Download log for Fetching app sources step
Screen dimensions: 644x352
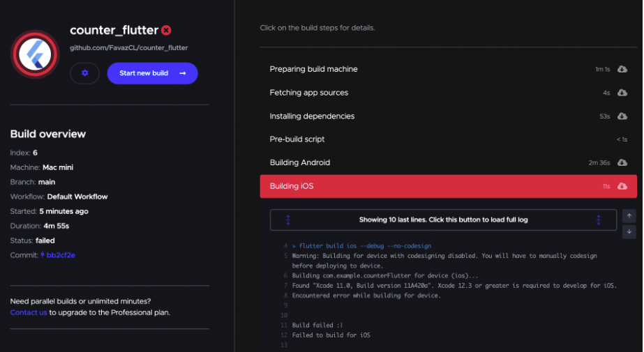click(622, 93)
